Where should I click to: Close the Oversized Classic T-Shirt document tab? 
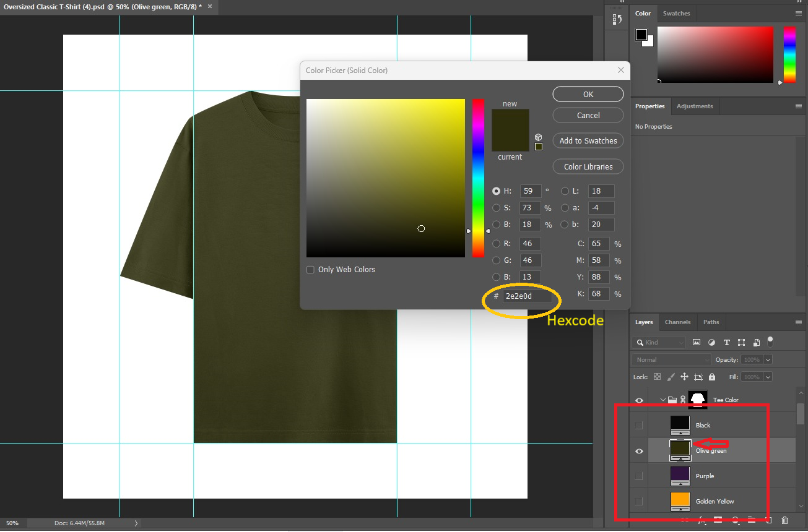(x=209, y=7)
